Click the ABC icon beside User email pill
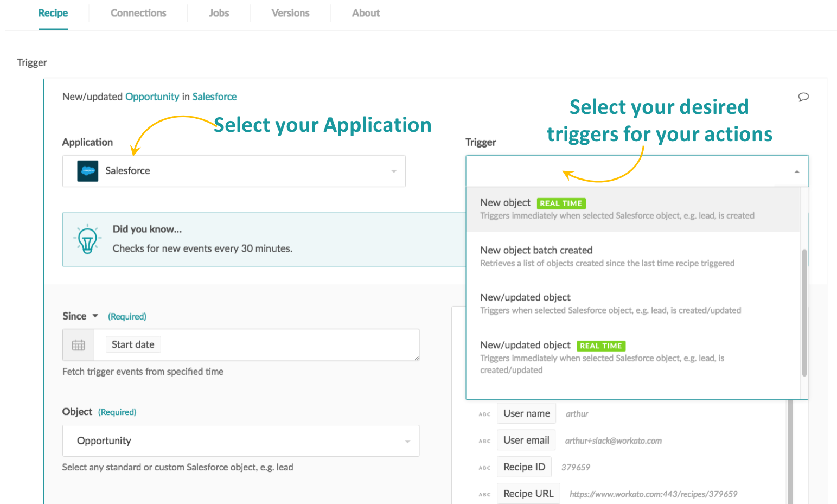837x504 pixels. point(484,441)
